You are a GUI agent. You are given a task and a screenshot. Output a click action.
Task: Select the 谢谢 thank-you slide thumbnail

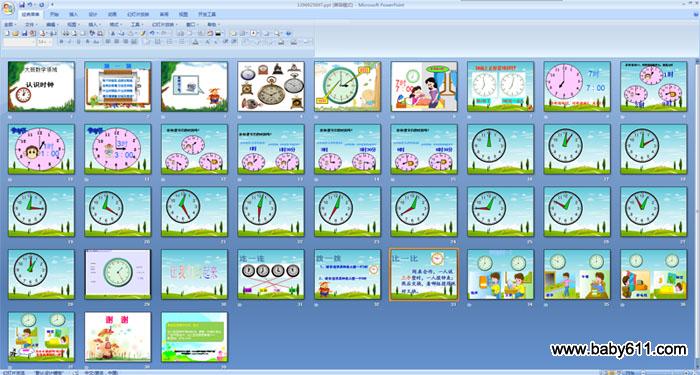pyautogui.click(x=118, y=337)
